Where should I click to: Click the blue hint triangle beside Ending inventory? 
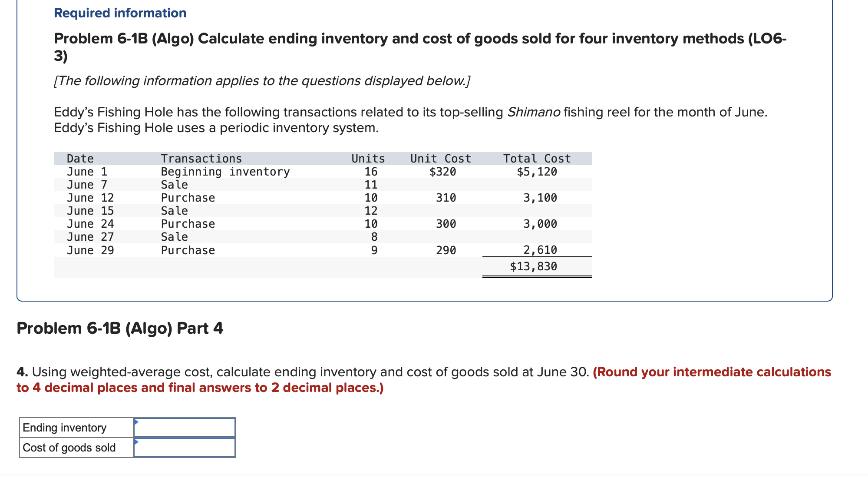(x=136, y=422)
